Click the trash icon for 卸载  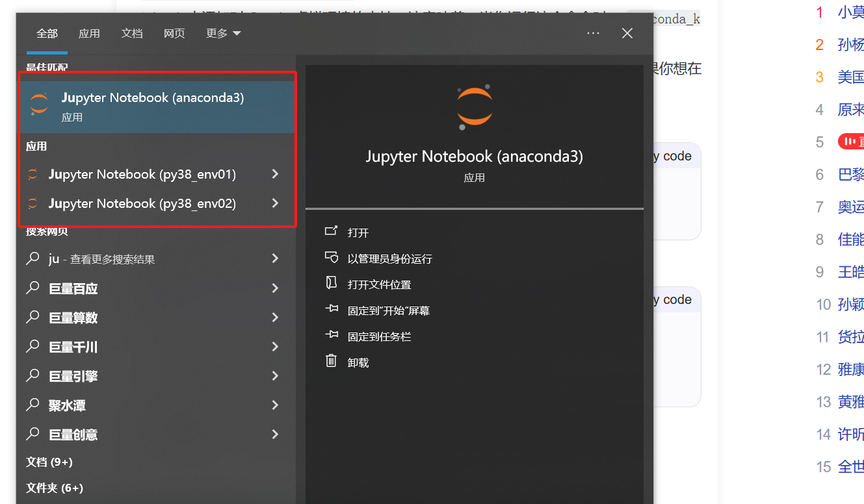[x=332, y=361]
